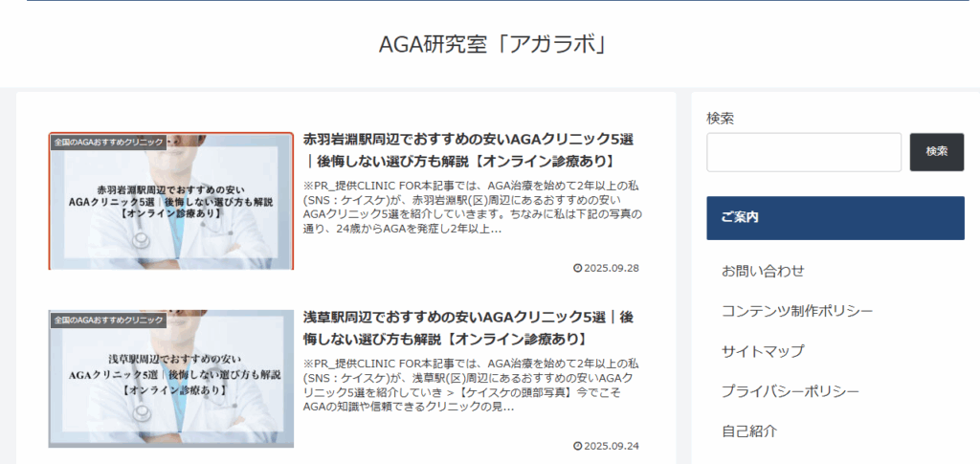The height and width of the screenshot is (464, 980).
Task: Select 自己紹介 in the sidebar menu
Action: coord(749,431)
